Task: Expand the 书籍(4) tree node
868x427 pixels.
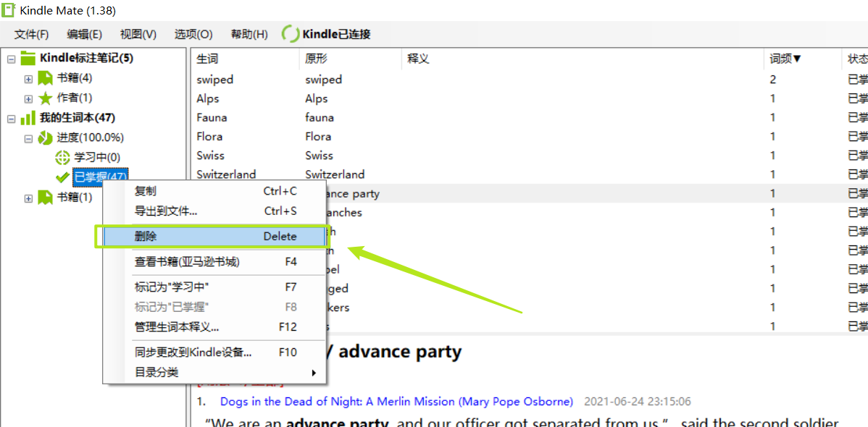Action: tap(29, 79)
